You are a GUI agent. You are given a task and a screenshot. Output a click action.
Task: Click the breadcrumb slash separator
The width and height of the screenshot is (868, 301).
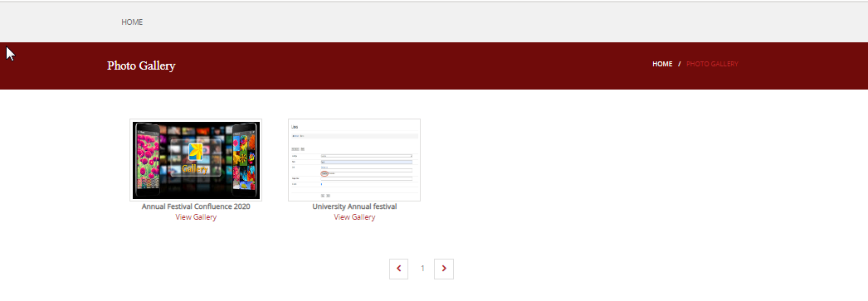point(680,64)
